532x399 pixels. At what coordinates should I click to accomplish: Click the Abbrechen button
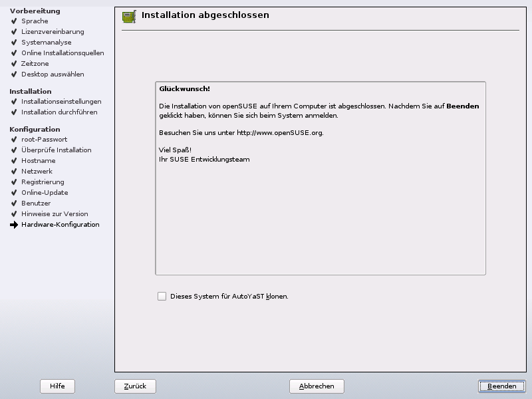(x=317, y=386)
